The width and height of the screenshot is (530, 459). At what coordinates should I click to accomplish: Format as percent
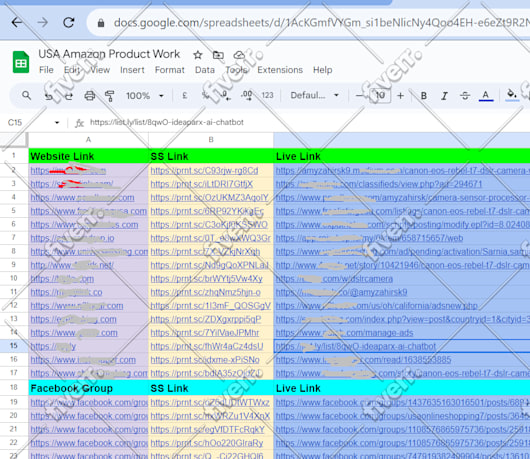pyautogui.click(x=205, y=96)
